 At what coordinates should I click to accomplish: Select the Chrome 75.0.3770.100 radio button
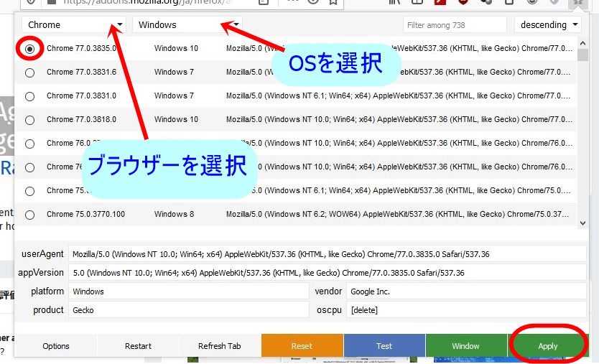(x=29, y=215)
